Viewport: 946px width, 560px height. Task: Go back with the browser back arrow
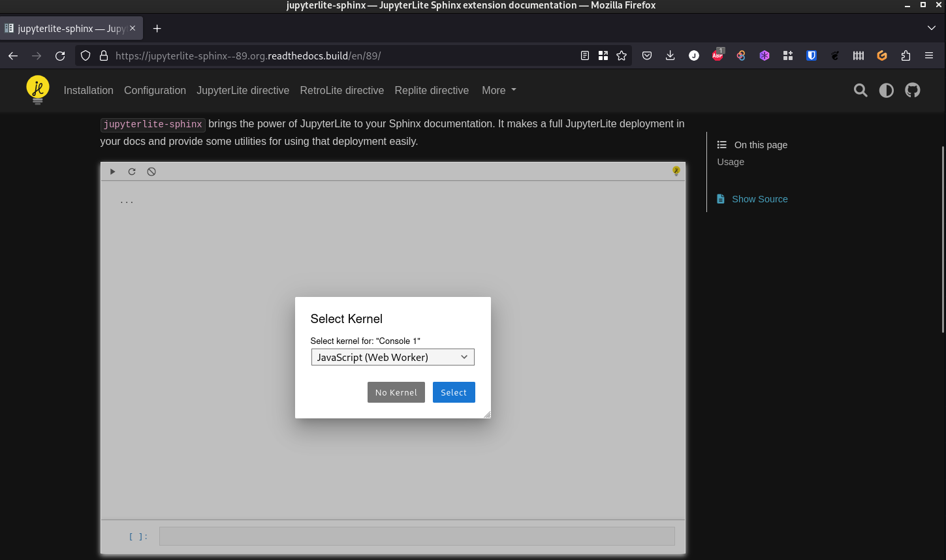click(13, 56)
